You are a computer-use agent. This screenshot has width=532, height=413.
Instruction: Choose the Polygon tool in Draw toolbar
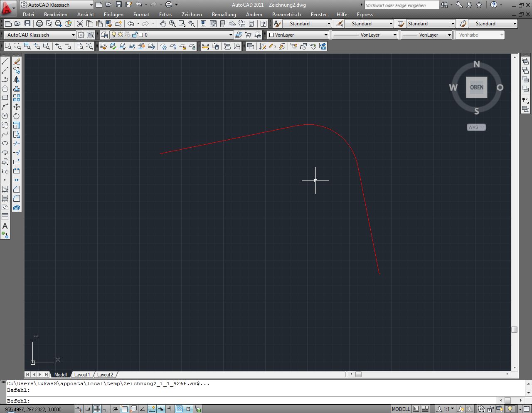[x=5, y=89]
